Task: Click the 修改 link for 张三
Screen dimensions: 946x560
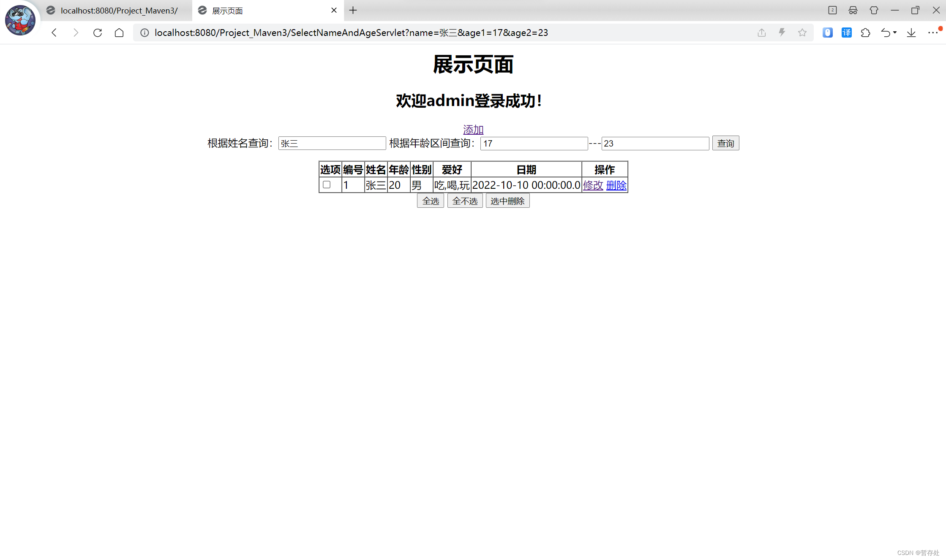Action: click(x=593, y=185)
